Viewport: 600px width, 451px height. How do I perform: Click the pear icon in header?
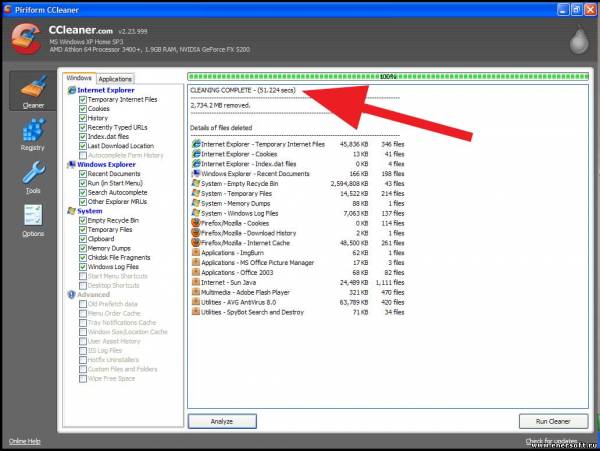click(579, 40)
